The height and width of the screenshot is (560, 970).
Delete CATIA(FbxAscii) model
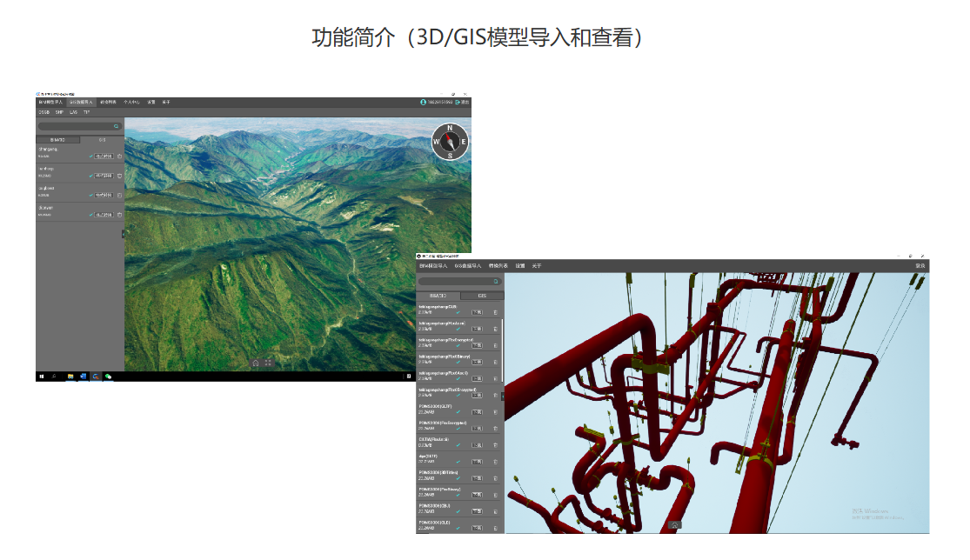pyautogui.click(x=496, y=445)
